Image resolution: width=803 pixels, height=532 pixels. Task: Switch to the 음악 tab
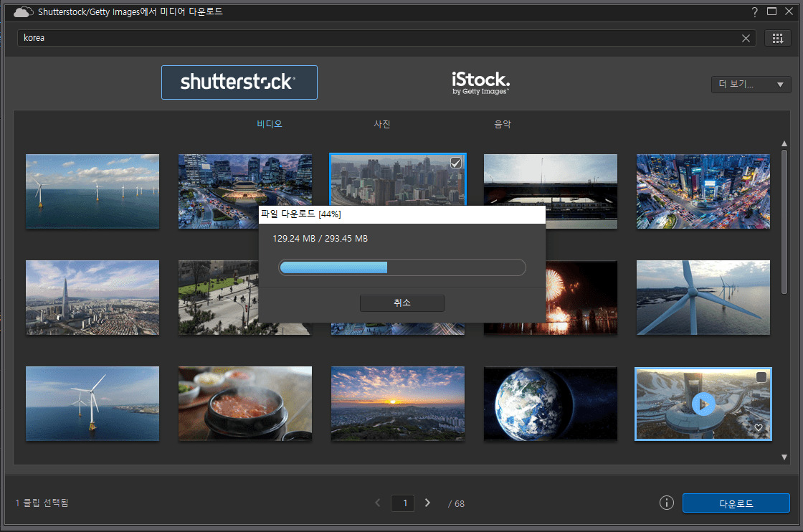pyautogui.click(x=503, y=124)
